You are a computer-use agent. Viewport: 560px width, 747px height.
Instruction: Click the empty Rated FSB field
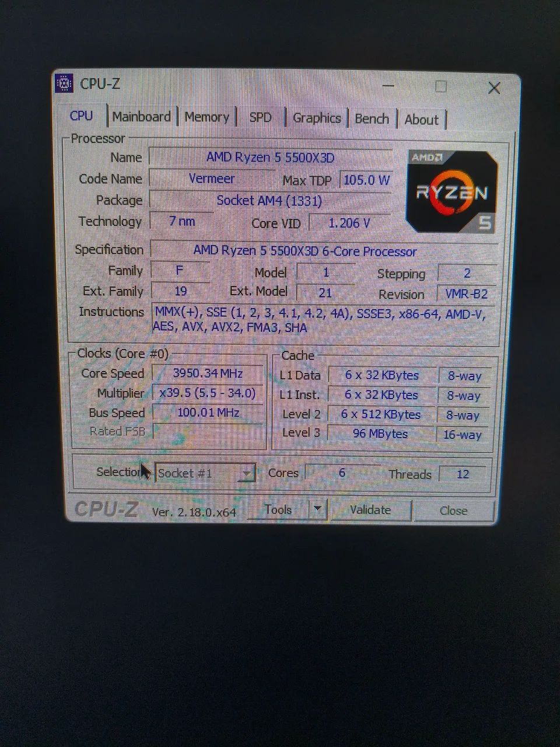point(208,431)
